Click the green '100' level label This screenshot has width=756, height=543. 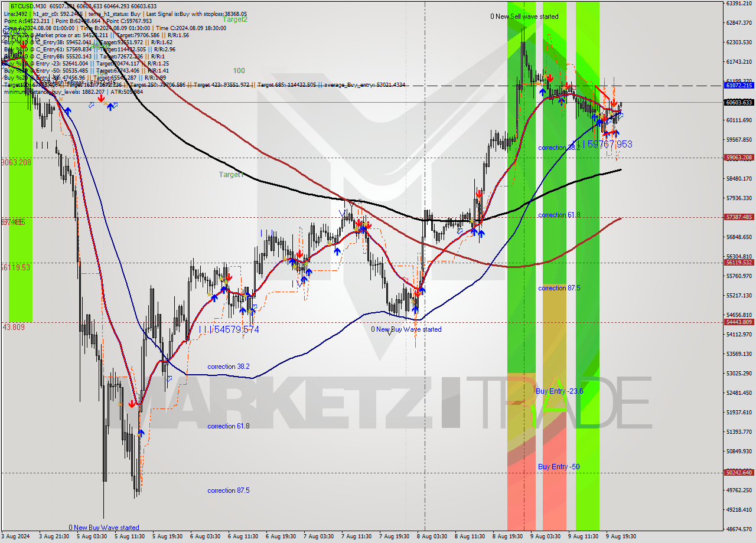(239, 71)
